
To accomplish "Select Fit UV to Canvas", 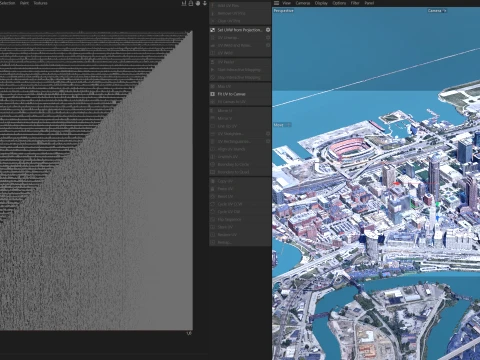I will click(240, 94).
